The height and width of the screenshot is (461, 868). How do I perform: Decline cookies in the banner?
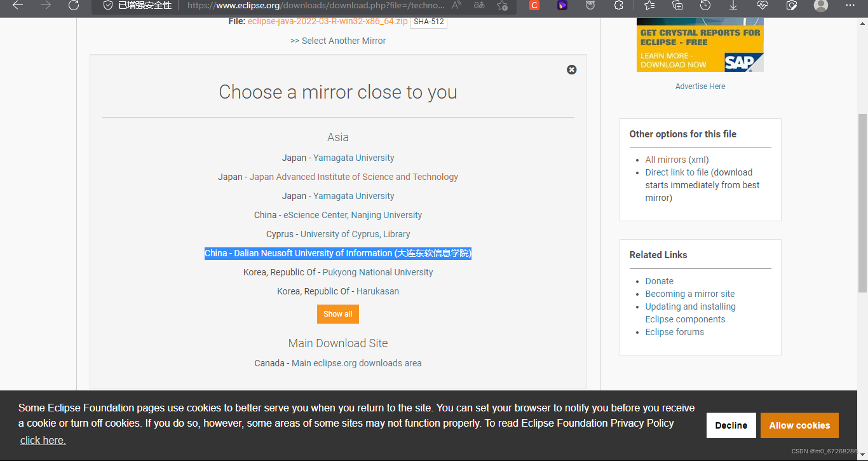click(731, 425)
